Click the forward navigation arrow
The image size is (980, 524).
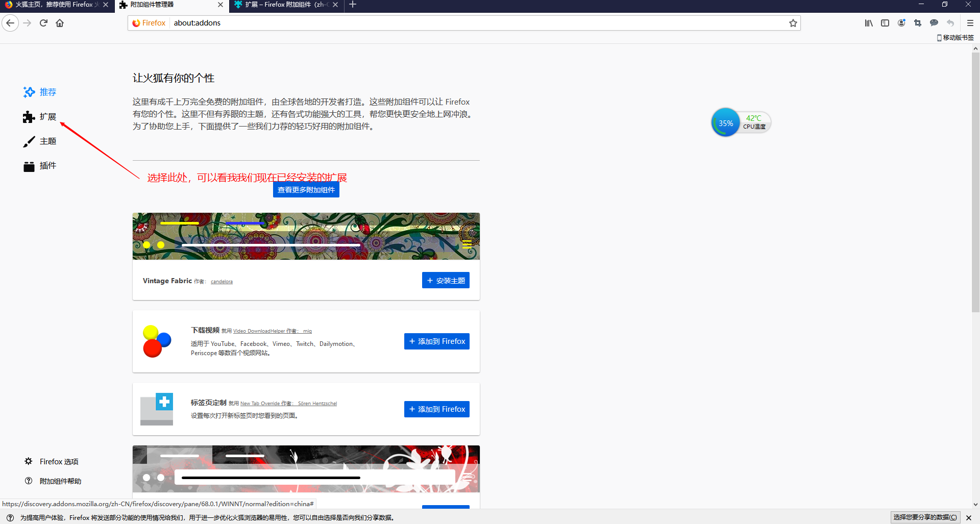[x=28, y=23]
